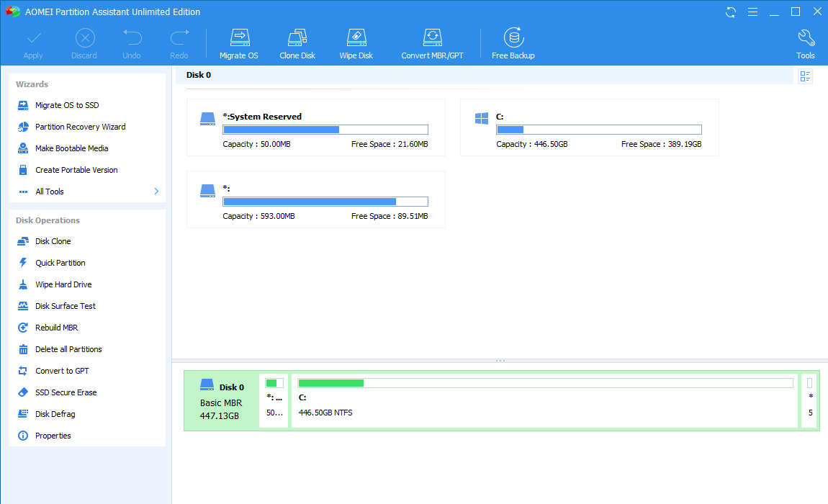Click Free Space : 89.51MB text
This screenshot has height=504, width=828.
point(390,216)
